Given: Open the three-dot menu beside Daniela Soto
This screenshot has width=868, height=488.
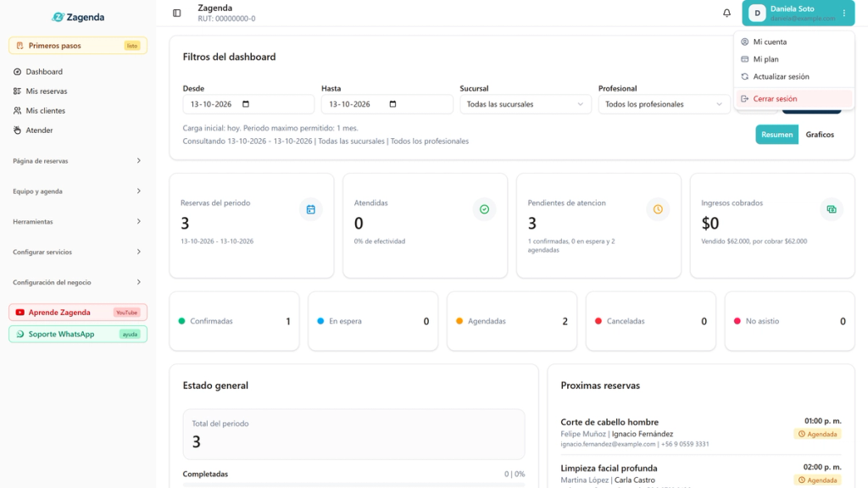Looking at the screenshot, I should (x=844, y=13).
